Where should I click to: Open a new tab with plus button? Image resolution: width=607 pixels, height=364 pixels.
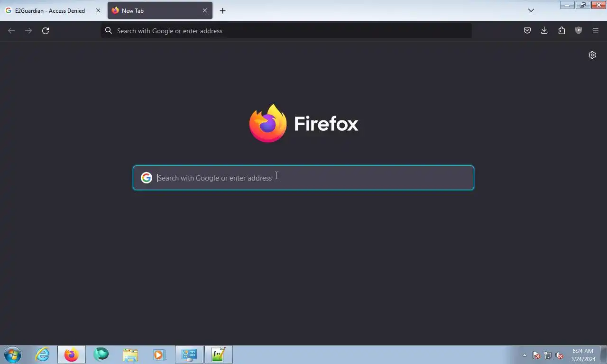point(222,10)
